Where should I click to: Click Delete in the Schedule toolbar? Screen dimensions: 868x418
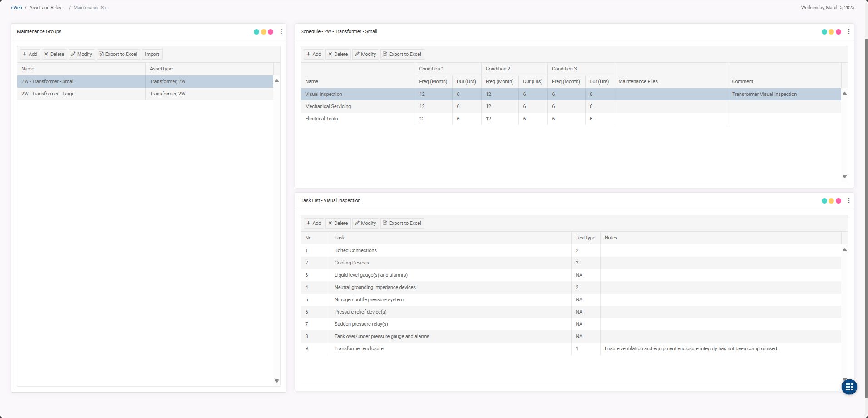338,54
